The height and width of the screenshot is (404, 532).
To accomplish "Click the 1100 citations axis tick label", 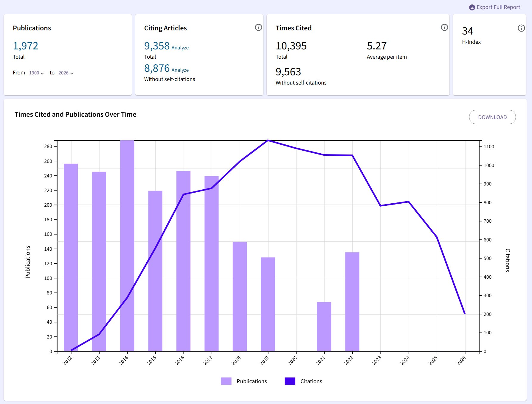I will 489,146.
